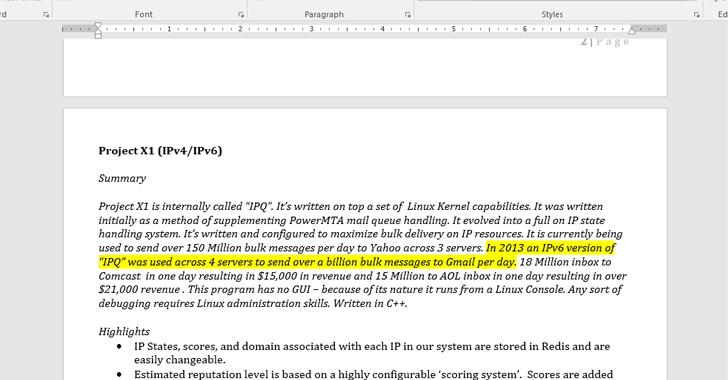The image size is (728, 380).
Task: Click the "Paragraph" ribbon group label
Action: click(324, 14)
